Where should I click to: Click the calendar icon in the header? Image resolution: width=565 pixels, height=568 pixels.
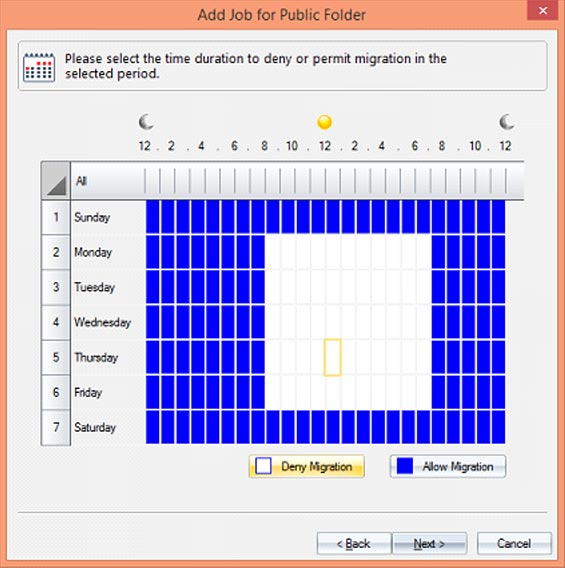click(x=39, y=67)
